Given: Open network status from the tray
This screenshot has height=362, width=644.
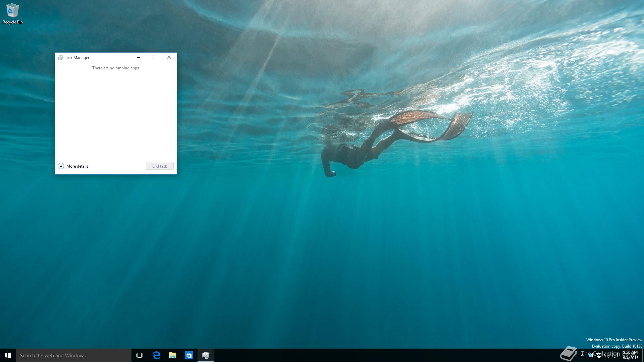Looking at the screenshot, I should click(599, 355).
